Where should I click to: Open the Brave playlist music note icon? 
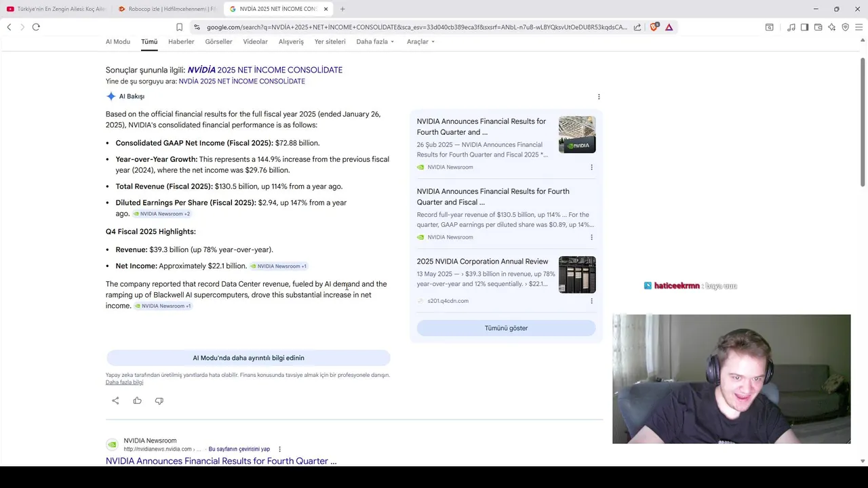[791, 27]
